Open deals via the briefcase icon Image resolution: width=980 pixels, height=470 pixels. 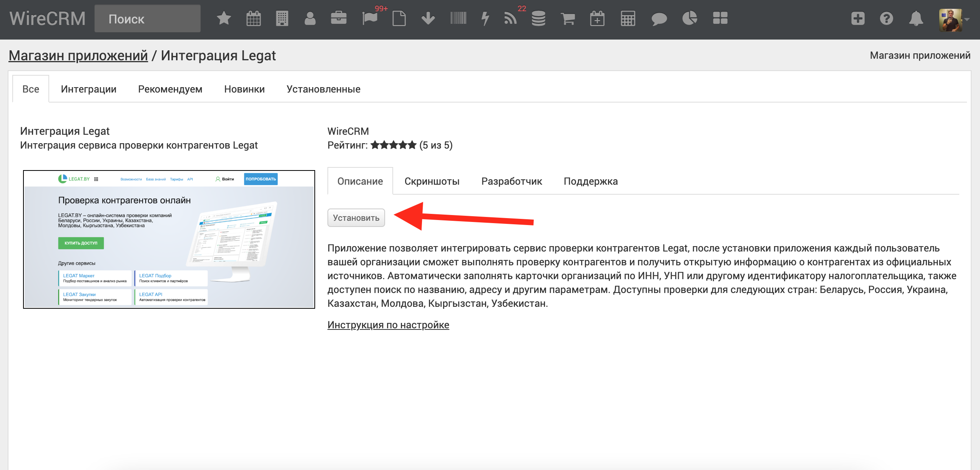pos(339,18)
